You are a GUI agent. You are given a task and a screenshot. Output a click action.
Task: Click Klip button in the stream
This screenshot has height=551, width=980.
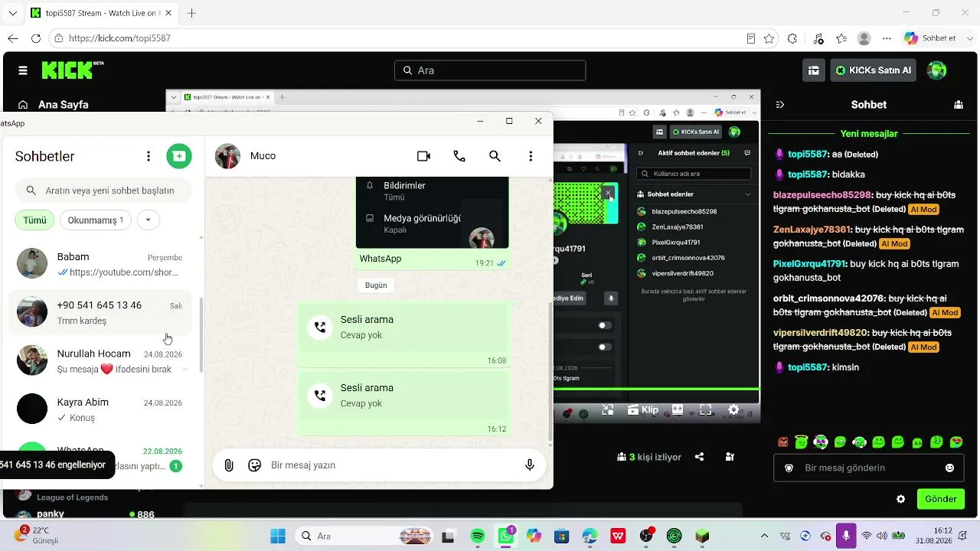pyautogui.click(x=644, y=410)
